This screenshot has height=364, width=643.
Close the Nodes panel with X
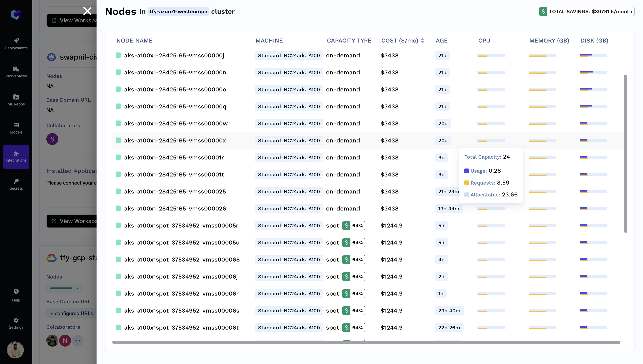point(87,11)
